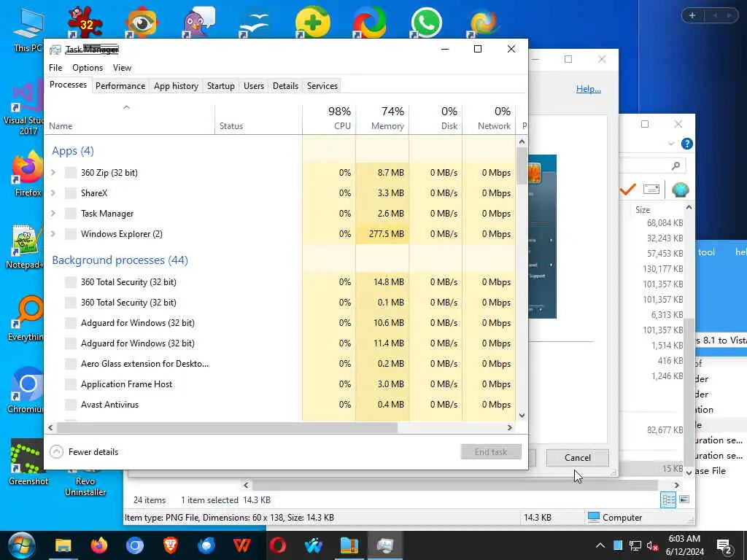Open the Help... link in the dialog
747x560 pixels.
point(589,88)
